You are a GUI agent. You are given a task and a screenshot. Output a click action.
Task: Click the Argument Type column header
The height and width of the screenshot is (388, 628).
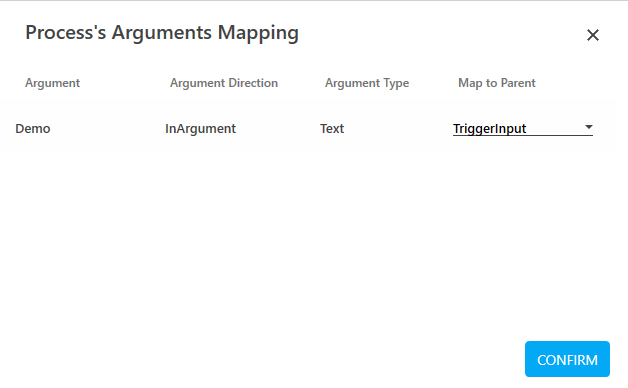pyautogui.click(x=367, y=83)
